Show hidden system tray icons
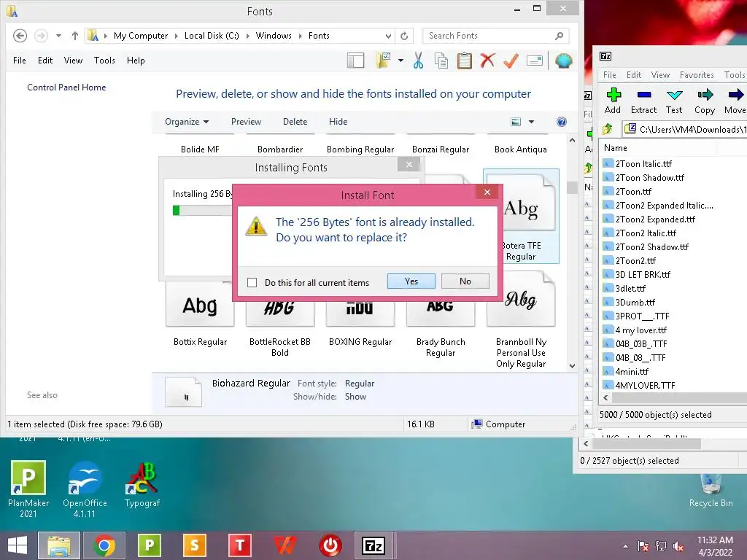747x560 pixels. pyautogui.click(x=625, y=546)
